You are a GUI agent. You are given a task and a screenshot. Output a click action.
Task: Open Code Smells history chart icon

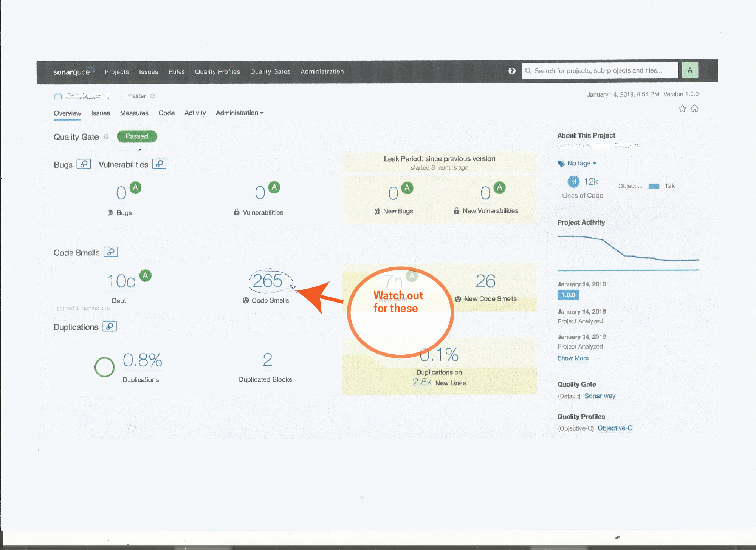tap(111, 252)
